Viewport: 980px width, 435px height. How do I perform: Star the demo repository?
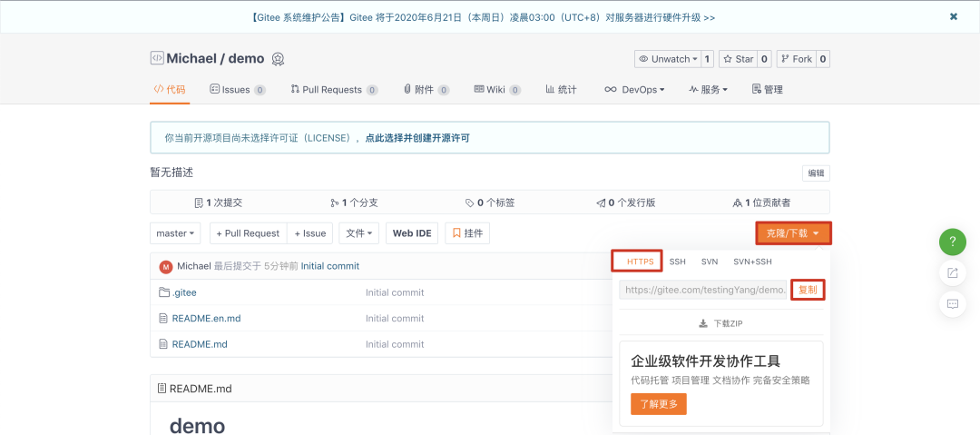[x=738, y=59]
